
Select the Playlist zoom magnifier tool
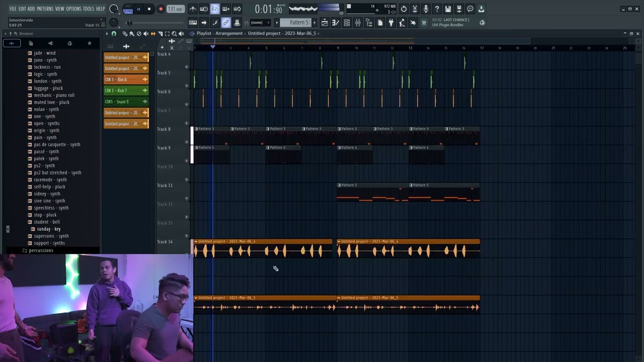pos(174,34)
